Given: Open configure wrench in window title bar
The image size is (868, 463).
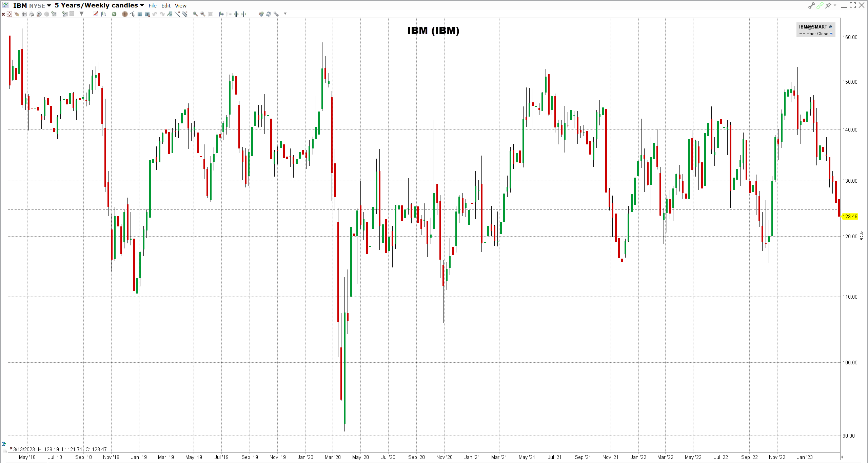Looking at the screenshot, I should [811, 5].
